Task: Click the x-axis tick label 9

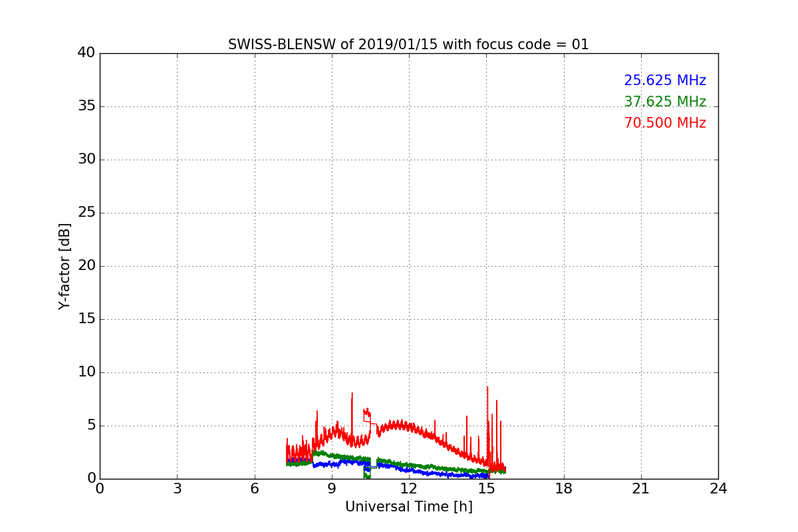Action: coord(332,489)
